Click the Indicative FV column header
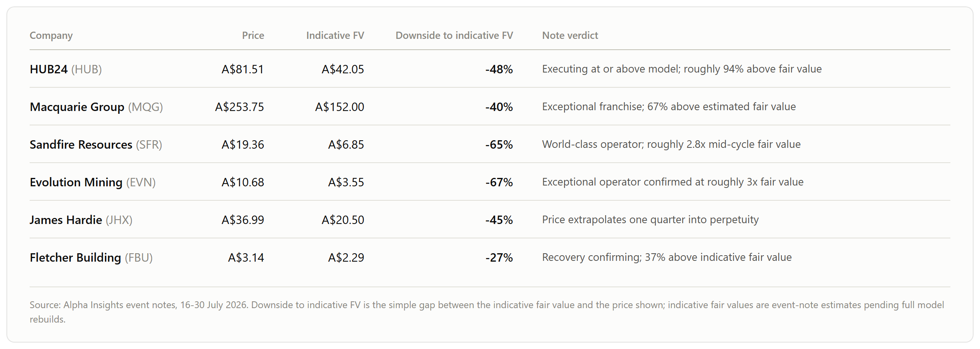The width and height of the screenshot is (980, 349). click(335, 36)
